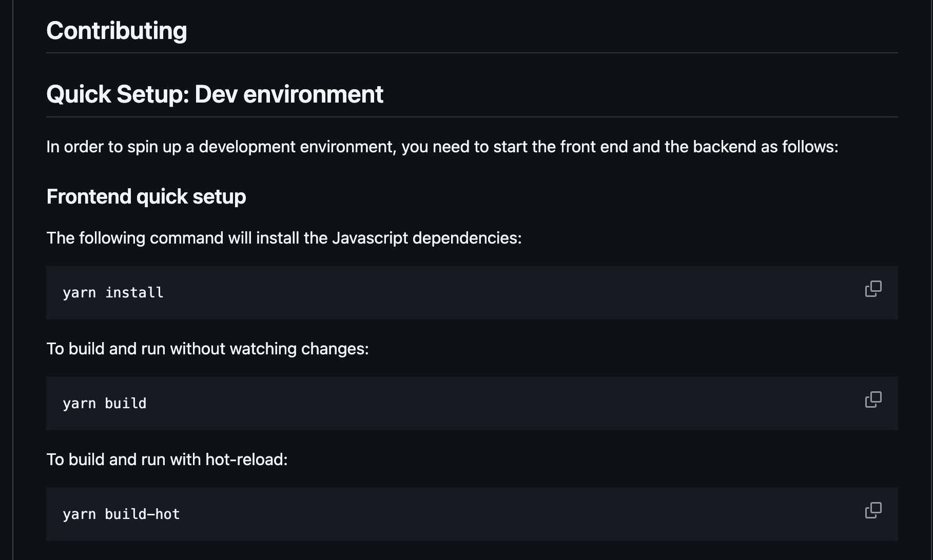Click the Frontend quick setup heading
The image size is (933, 560).
[x=146, y=197]
